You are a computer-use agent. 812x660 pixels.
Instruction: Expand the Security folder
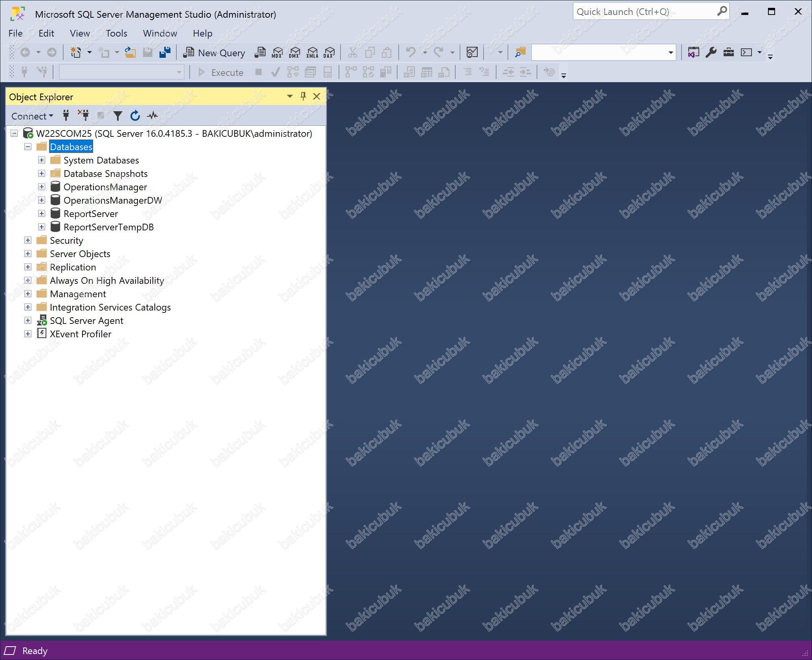pos(28,240)
